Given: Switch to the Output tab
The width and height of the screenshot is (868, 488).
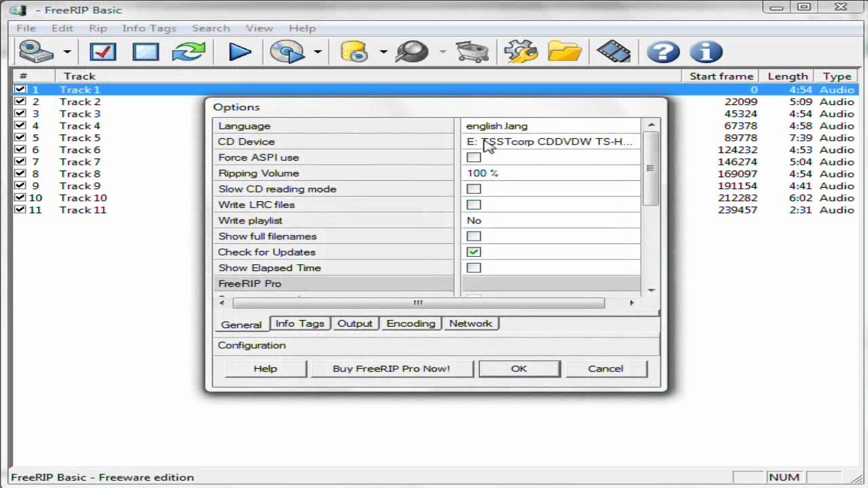Looking at the screenshot, I should (355, 323).
